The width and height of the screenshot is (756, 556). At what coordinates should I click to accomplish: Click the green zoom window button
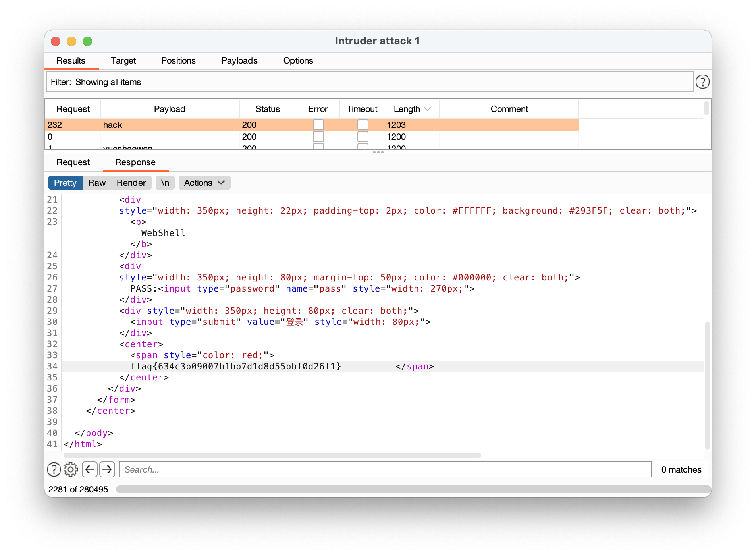pyautogui.click(x=87, y=41)
